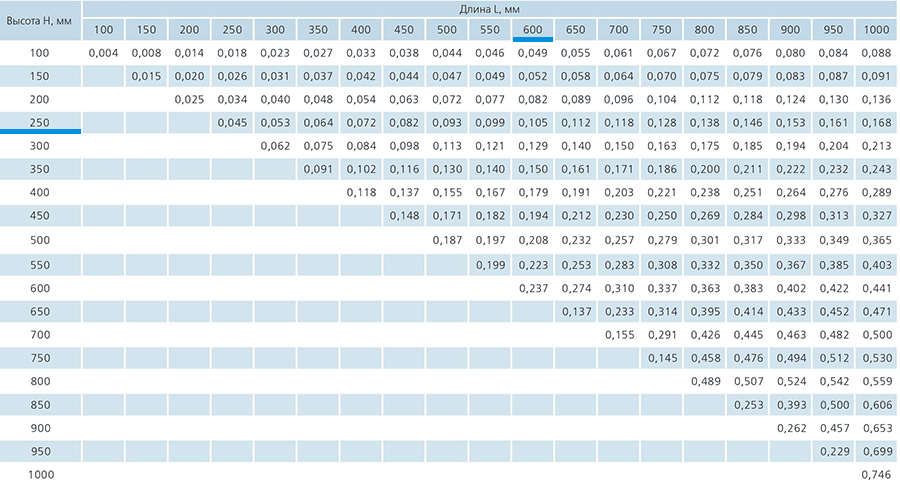Image resolution: width=900 pixels, height=484 pixels.
Task: Click value 0,168 in the height 250 row
Action: (x=876, y=123)
